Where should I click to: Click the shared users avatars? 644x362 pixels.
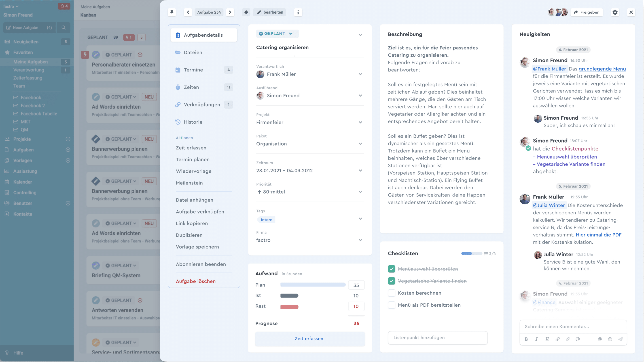click(x=558, y=12)
